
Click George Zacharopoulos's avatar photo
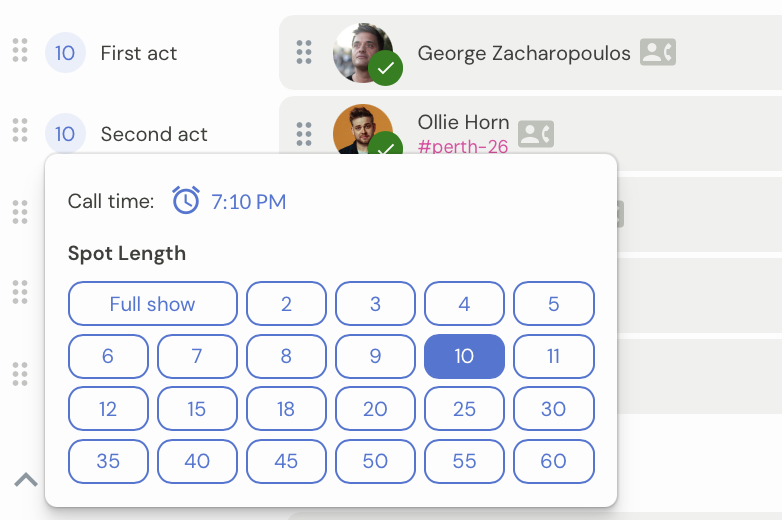360,50
